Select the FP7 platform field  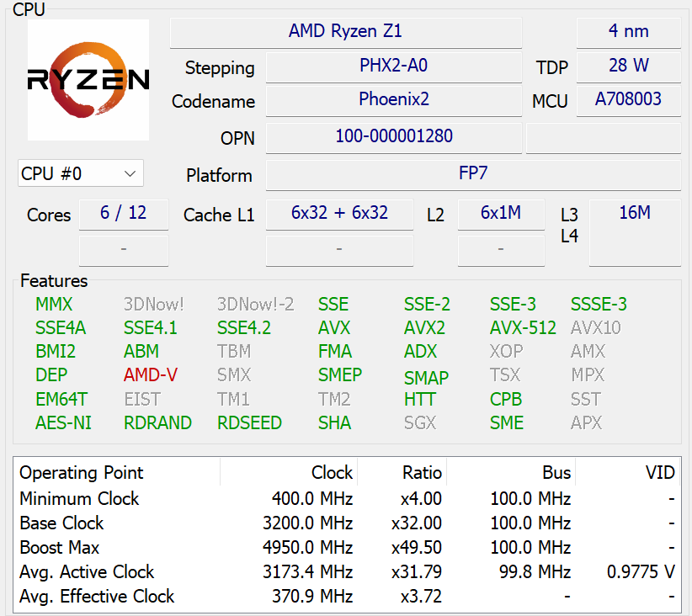click(x=472, y=173)
